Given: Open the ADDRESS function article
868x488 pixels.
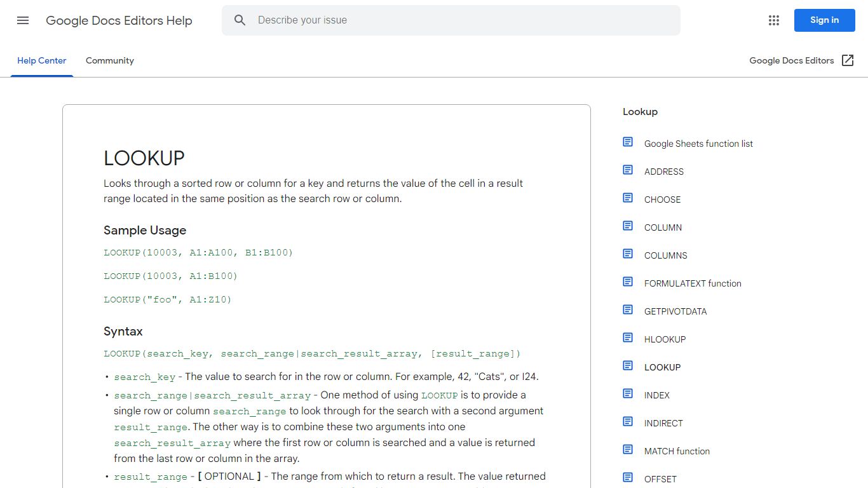Looking at the screenshot, I should pos(664,172).
